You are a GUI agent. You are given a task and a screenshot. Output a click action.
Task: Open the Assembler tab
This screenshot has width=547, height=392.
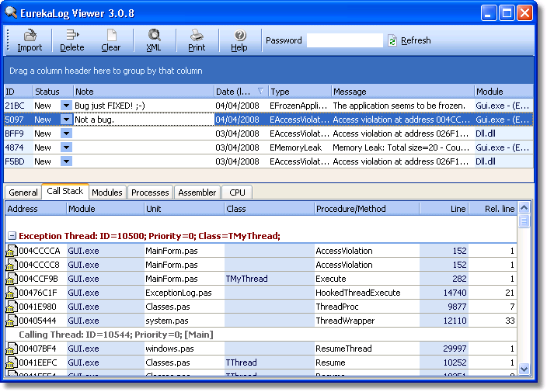point(197,193)
